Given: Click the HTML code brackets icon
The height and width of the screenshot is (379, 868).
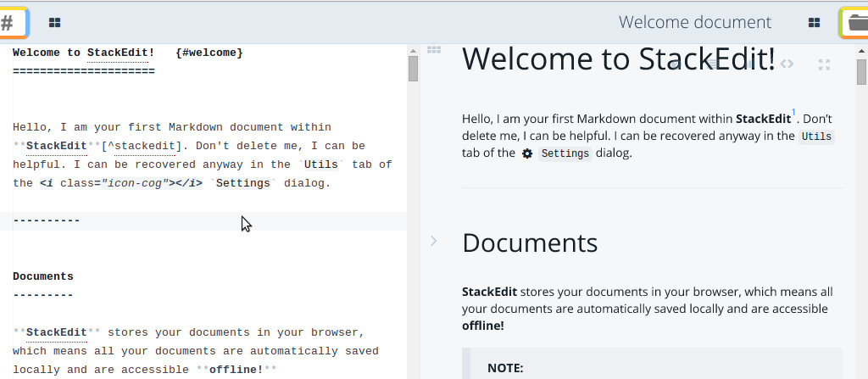Looking at the screenshot, I should tap(787, 64).
